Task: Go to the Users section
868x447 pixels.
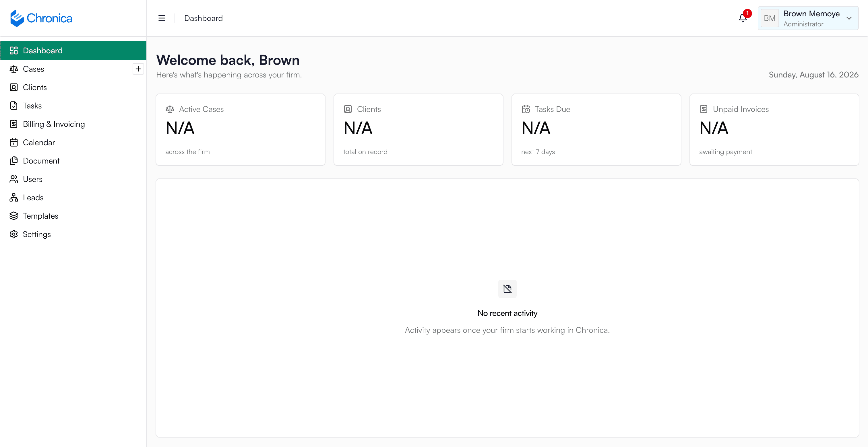Action: click(73, 179)
